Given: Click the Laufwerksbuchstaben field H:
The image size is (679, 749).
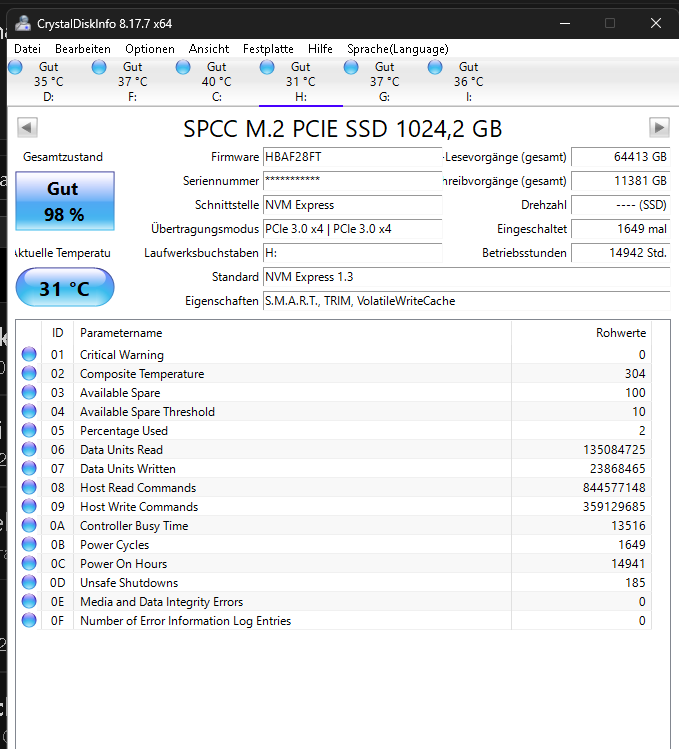Looking at the screenshot, I should pos(352,253).
